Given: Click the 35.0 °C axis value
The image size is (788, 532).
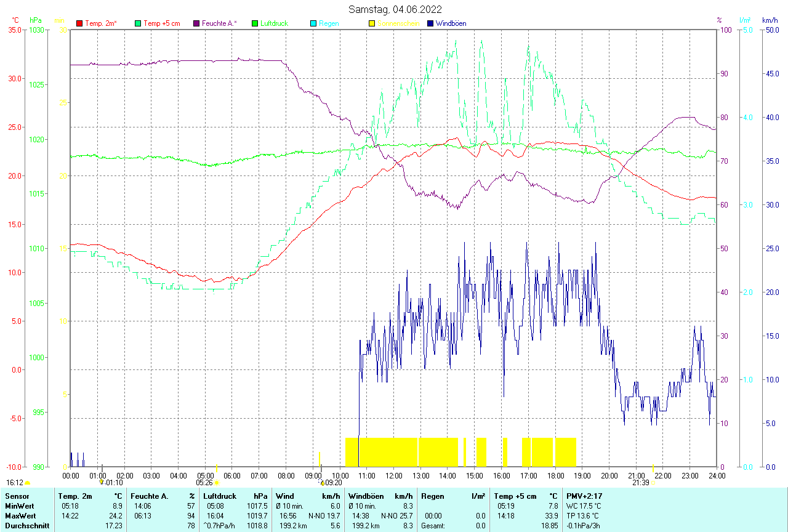Looking at the screenshot, I should point(15,30).
